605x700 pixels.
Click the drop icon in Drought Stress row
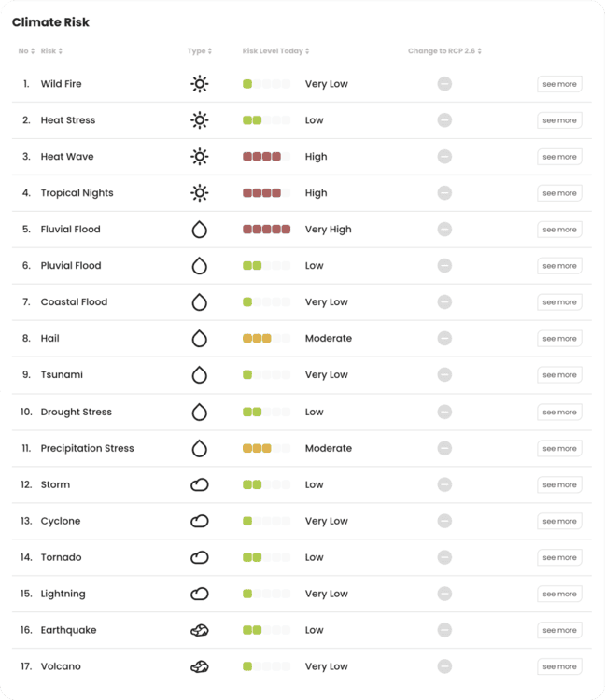coord(200,412)
